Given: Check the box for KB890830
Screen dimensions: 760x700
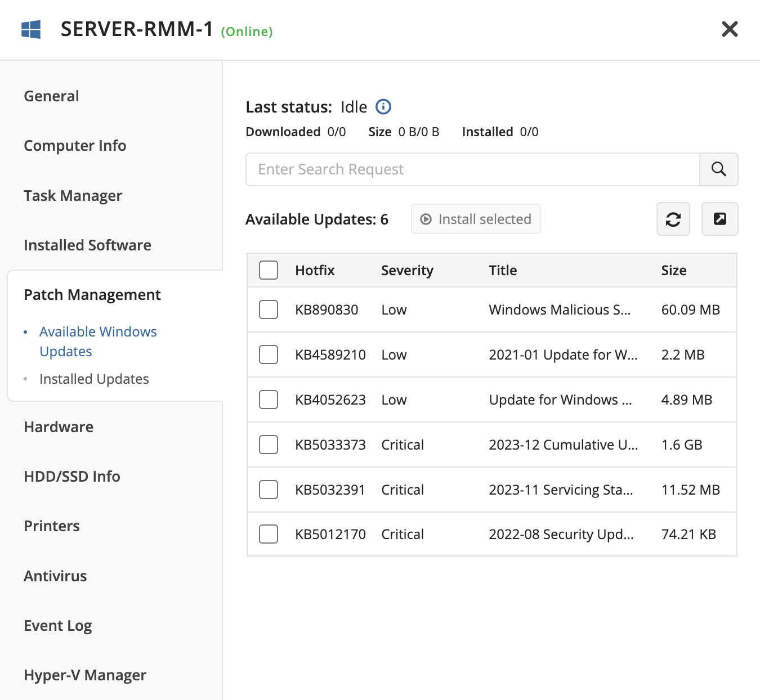Looking at the screenshot, I should (x=269, y=309).
